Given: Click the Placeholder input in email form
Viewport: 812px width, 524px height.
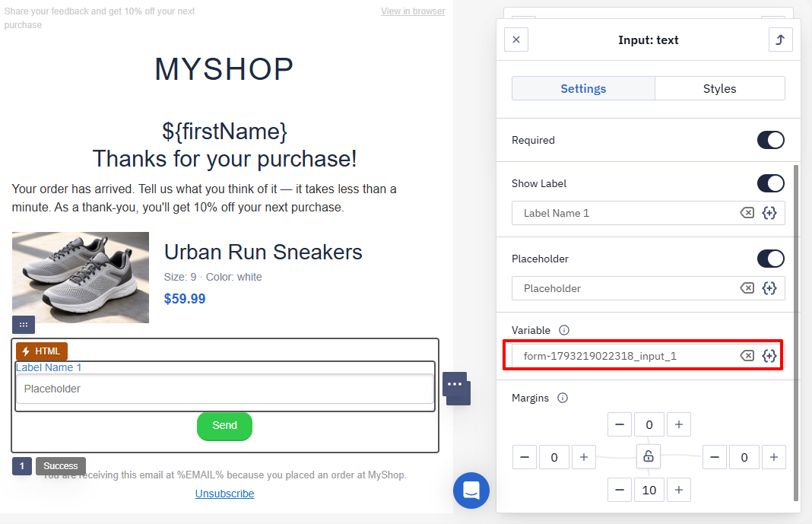Looking at the screenshot, I should pyautogui.click(x=225, y=389).
